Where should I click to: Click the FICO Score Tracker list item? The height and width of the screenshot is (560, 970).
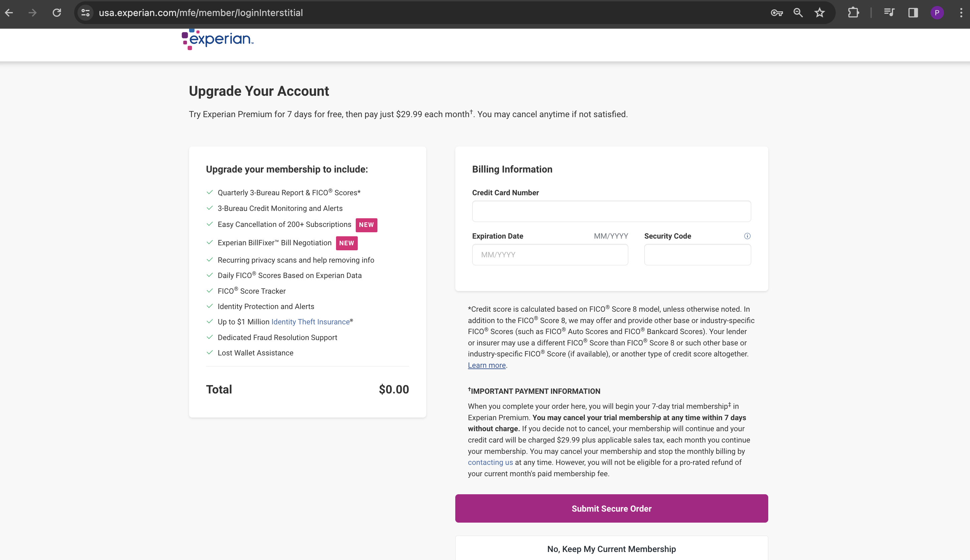[252, 291]
